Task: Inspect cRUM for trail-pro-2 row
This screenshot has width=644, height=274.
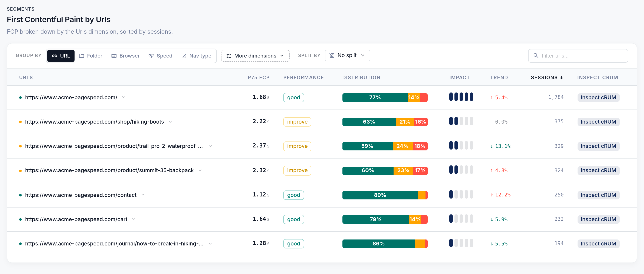Action: point(598,146)
